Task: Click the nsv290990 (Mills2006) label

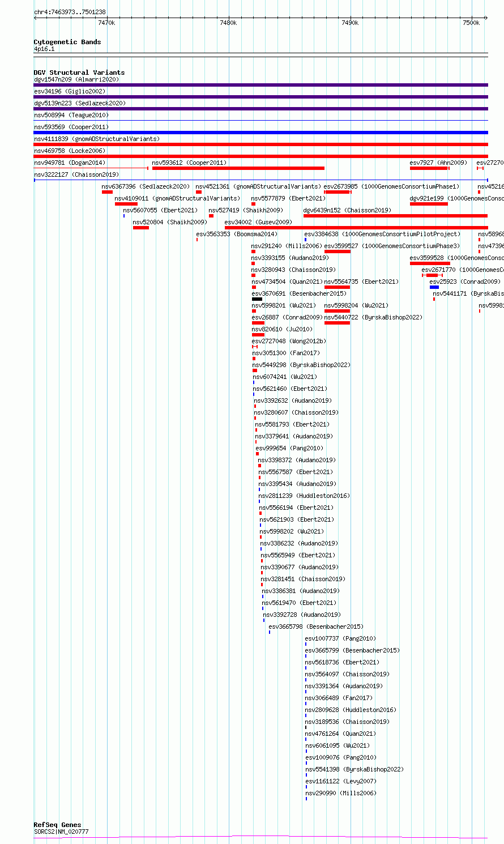Action: [341, 793]
